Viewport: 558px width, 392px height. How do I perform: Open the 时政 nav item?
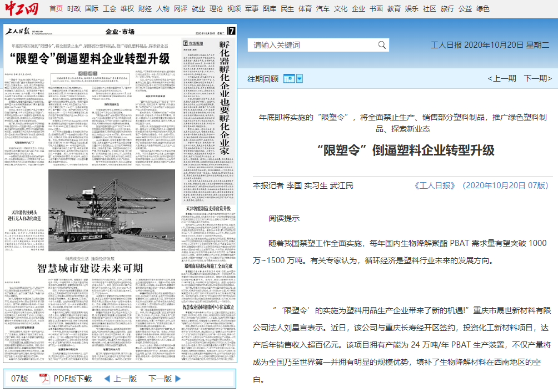(74, 8)
